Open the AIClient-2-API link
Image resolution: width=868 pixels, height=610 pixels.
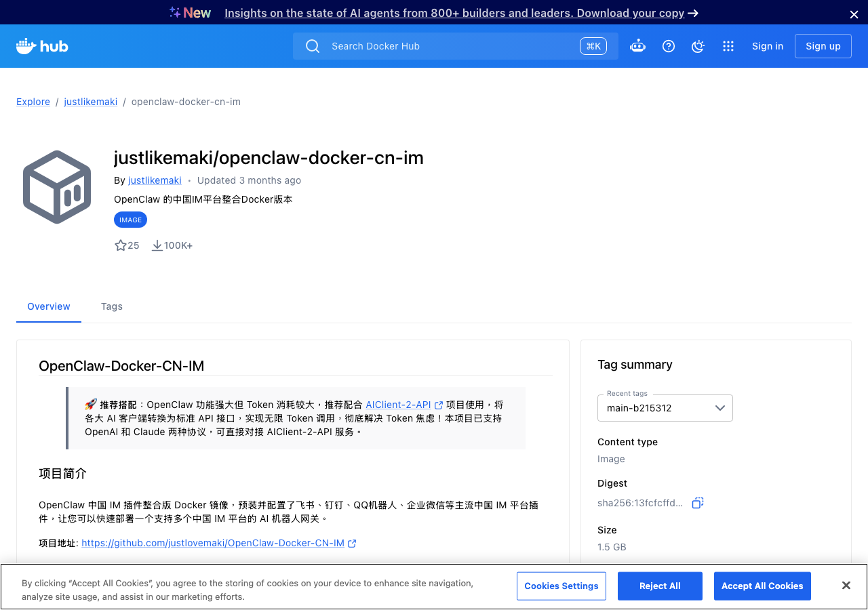click(x=398, y=405)
